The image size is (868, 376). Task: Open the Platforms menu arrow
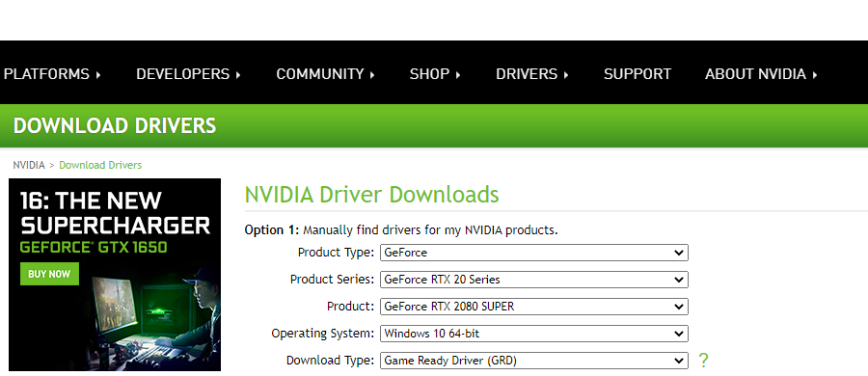coord(98,75)
